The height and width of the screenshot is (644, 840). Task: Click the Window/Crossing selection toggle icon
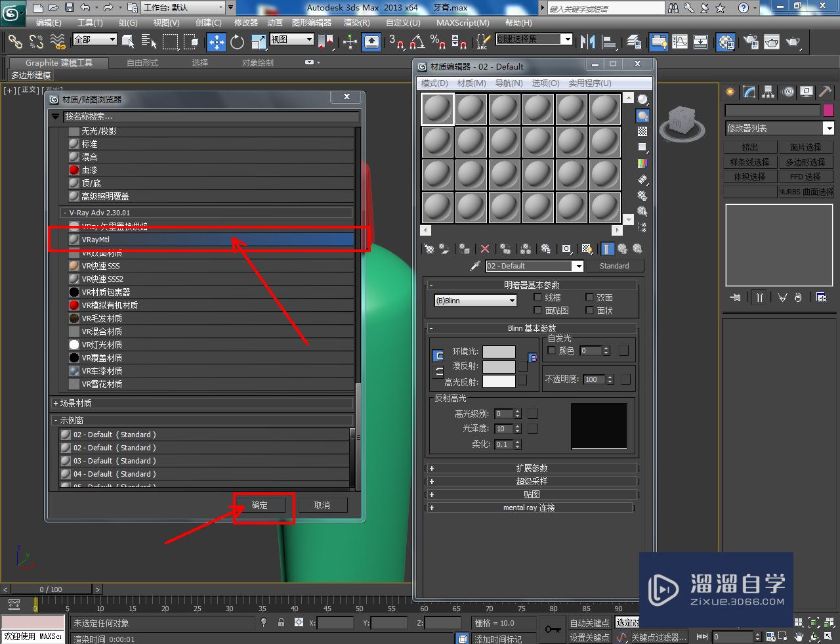pos(191,42)
